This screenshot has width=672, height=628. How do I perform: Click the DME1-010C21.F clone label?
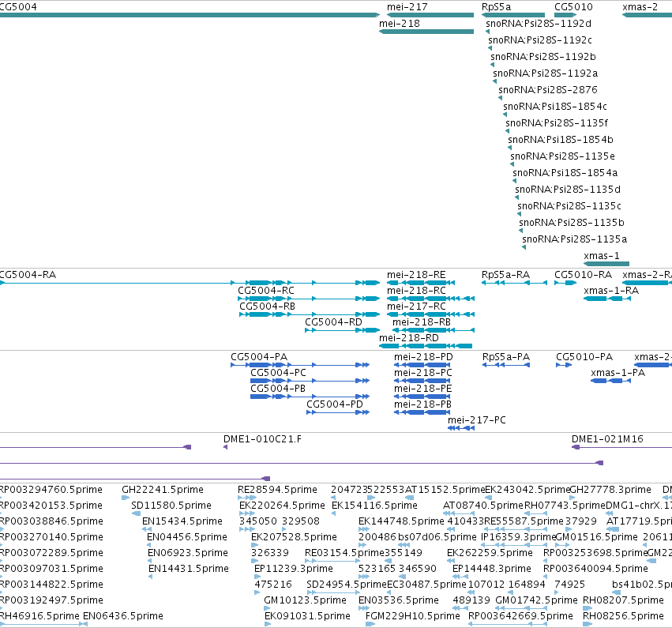click(x=262, y=439)
